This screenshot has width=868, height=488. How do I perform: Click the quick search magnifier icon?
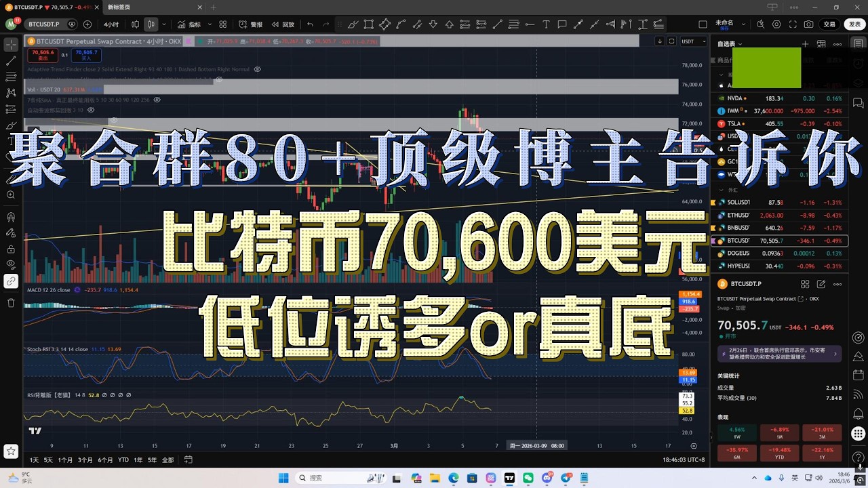pos(760,24)
